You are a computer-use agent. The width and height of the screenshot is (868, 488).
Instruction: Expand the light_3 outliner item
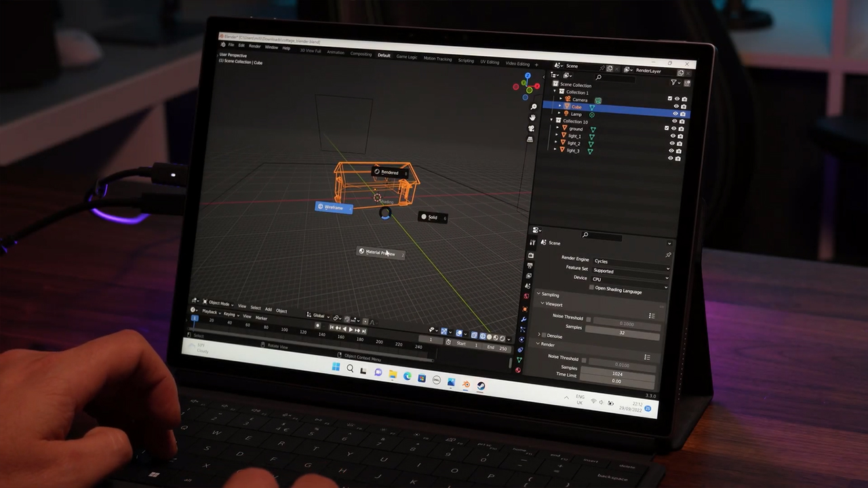point(556,150)
